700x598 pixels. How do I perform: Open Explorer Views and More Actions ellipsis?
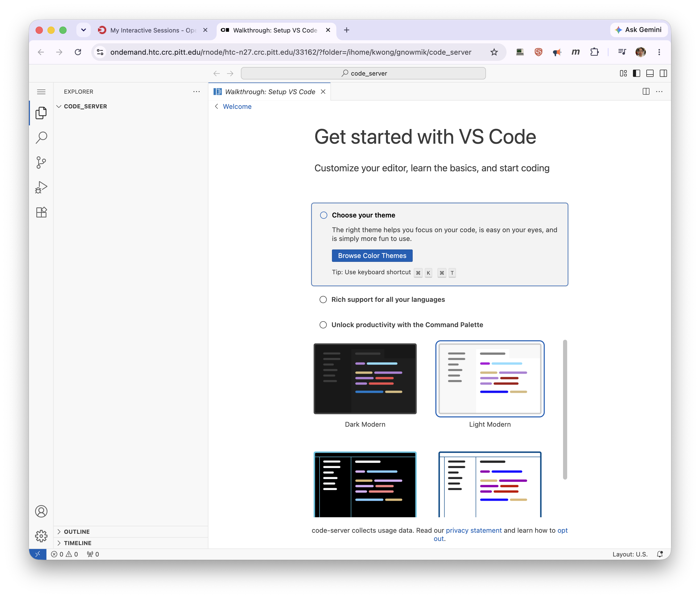pyautogui.click(x=197, y=92)
